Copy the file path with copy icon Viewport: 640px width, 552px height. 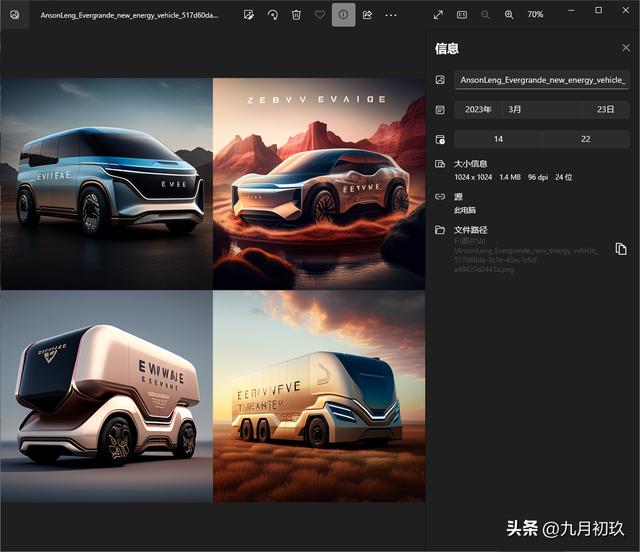click(x=621, y=249)
